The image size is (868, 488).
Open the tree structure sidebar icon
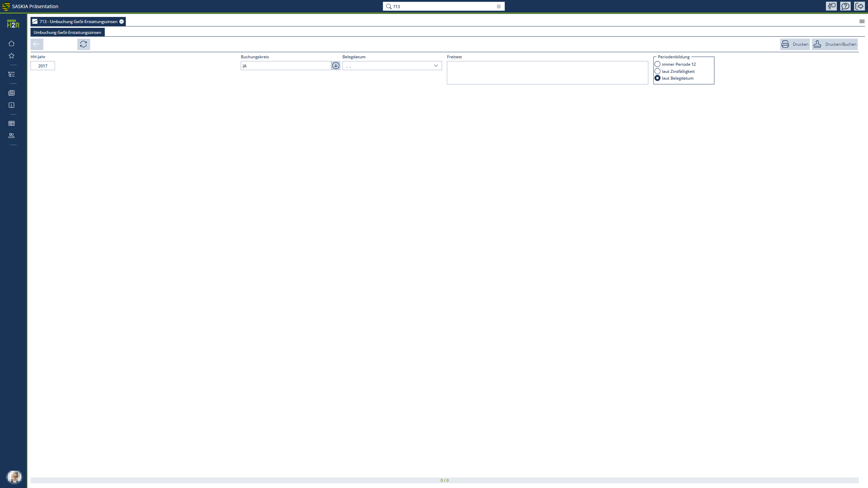pos(12,74)
